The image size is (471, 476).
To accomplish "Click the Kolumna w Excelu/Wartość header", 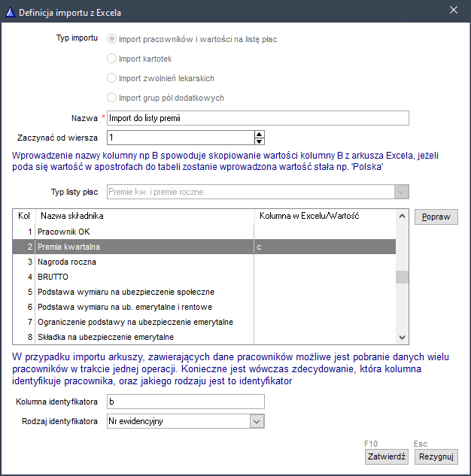I will coord(324,216).
